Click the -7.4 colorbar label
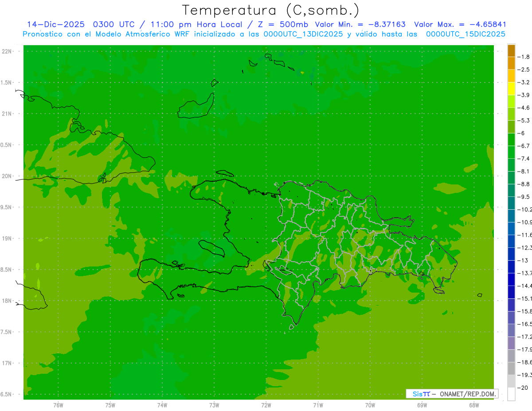This screenshot has height=411, width=532. (x=524, y=159)
